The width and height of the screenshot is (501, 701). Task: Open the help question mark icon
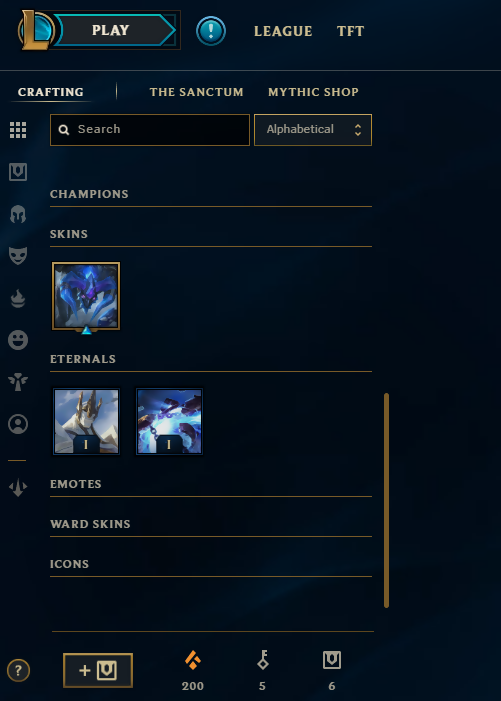click(x=18, y=671)
